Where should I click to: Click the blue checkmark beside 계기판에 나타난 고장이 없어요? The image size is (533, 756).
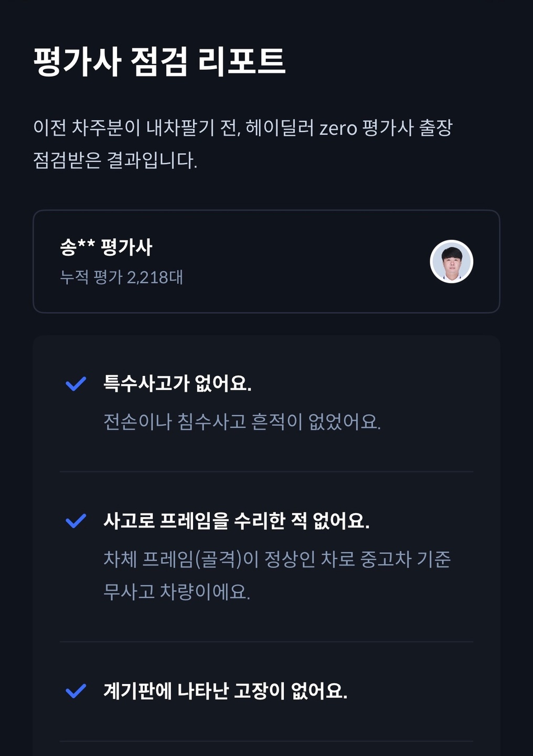tap(76, 691)
